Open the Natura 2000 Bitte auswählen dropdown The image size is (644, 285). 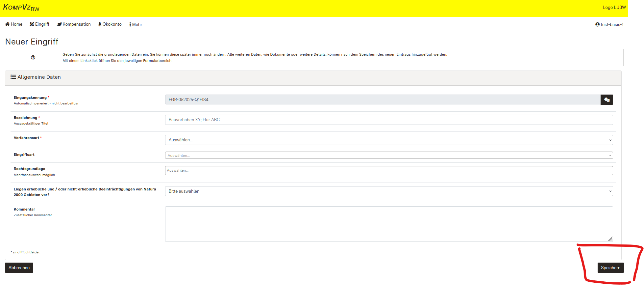point(389,191)
